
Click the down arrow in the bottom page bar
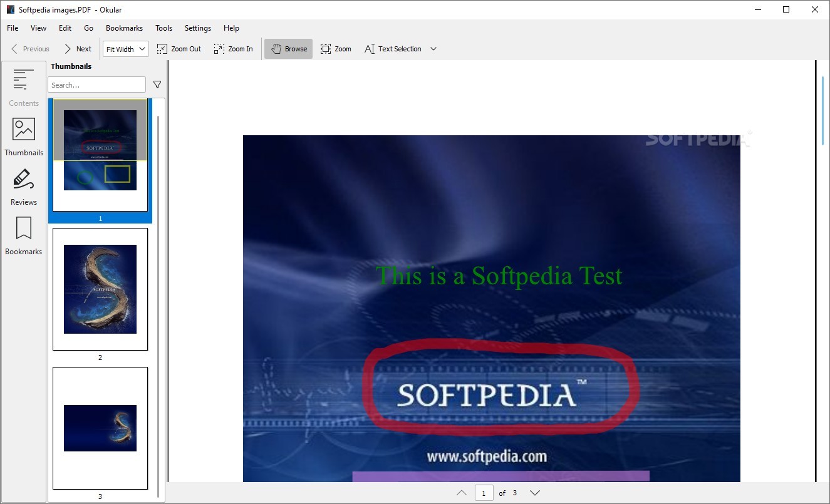point(535,493)
